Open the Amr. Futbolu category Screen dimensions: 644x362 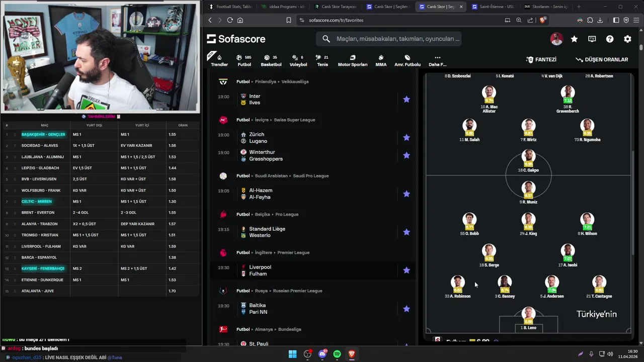tap(408, 60)
